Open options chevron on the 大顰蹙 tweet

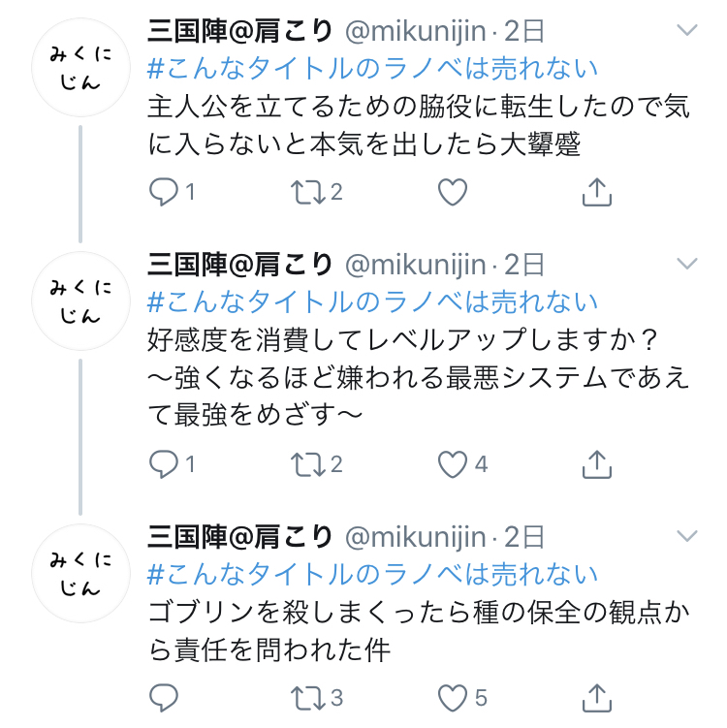pos(686,30)
